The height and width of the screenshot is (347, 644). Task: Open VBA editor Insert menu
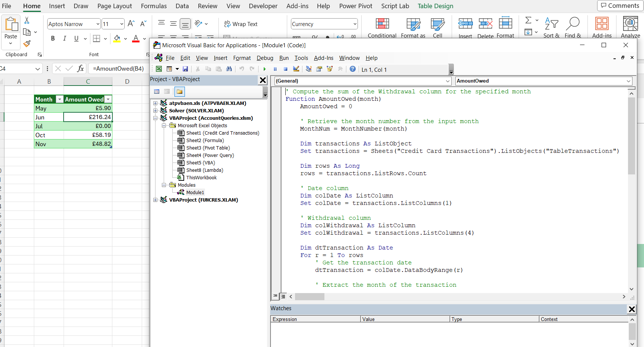[220, 58]
